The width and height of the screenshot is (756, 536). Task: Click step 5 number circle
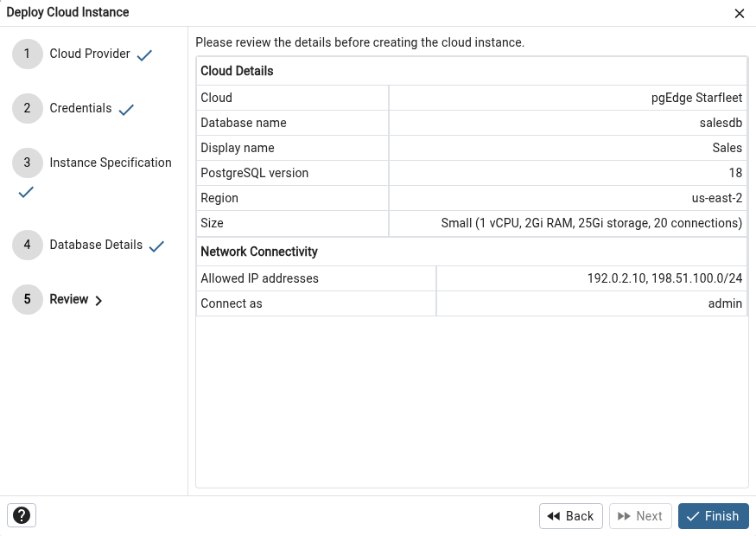point(27,299)
